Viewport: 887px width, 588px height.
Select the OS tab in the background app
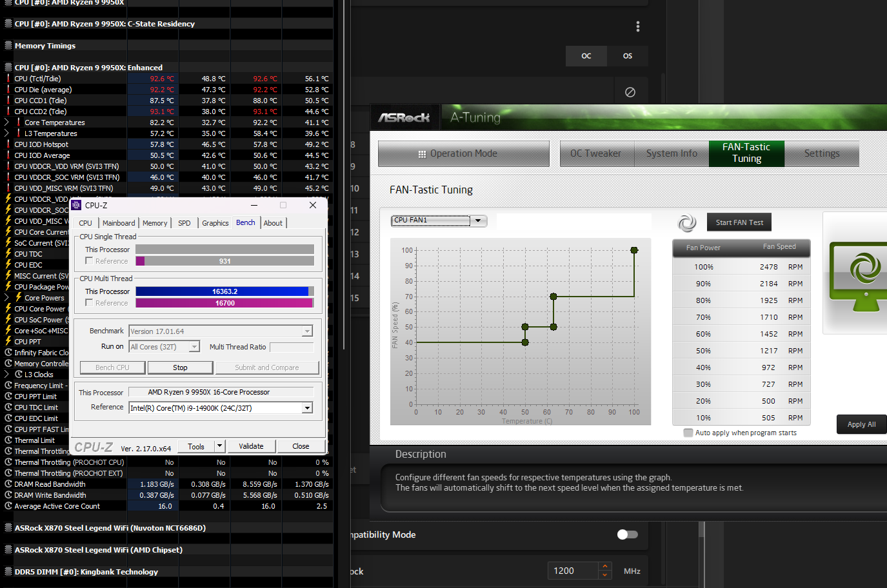[x=628, y=56]
